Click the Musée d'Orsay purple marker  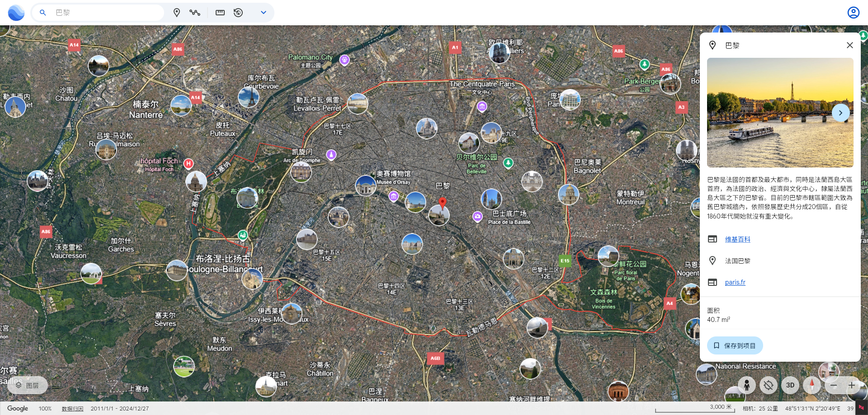394,196
